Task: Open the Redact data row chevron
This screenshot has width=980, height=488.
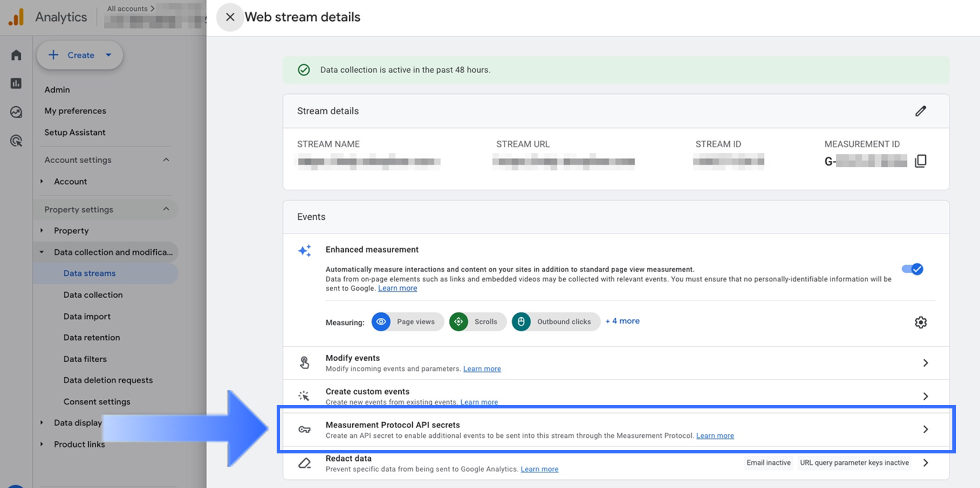Action: [x=925, y=463]
